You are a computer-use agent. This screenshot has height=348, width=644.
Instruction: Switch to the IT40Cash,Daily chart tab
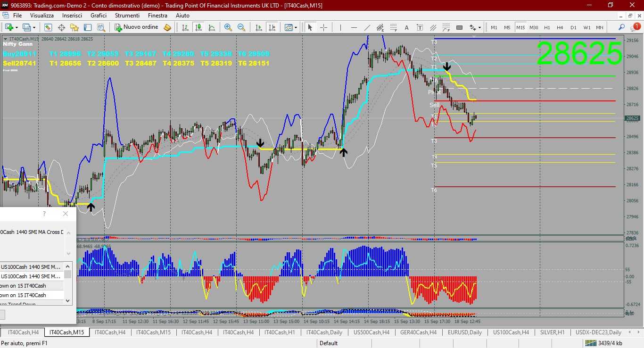pos(324,332)
